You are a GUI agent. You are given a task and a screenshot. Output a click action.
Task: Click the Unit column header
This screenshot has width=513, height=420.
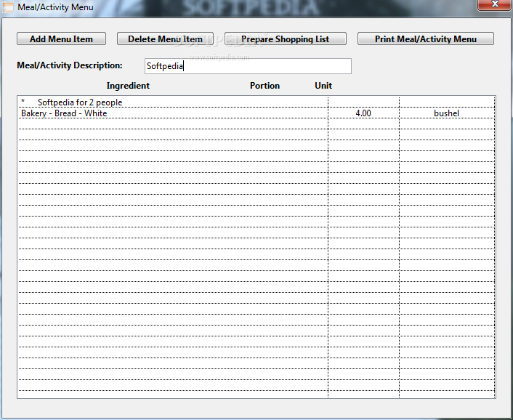pos(323,86)
